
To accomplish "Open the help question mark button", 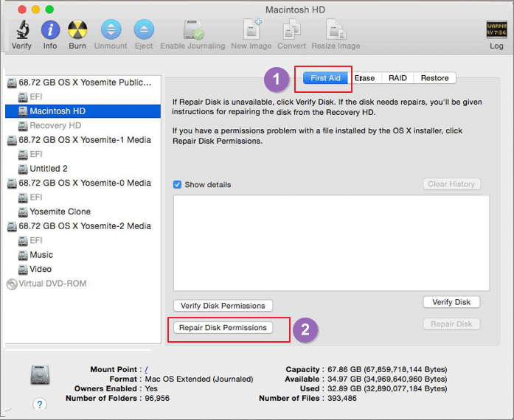I will click(40, 404).
